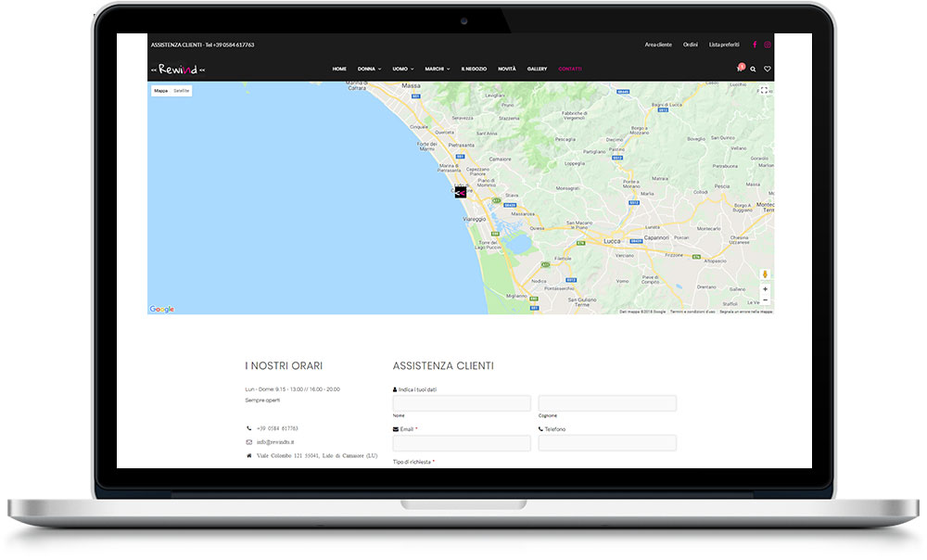Click the Cognome input field
The image size is (927, 560).
click(607, 403)
